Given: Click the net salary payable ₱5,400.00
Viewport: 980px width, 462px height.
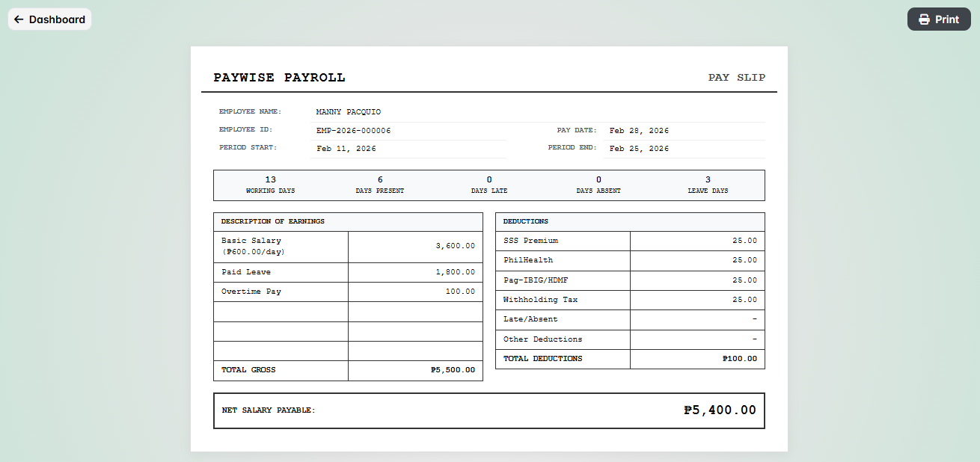Looking at the screenshot, I should point(720,410).
